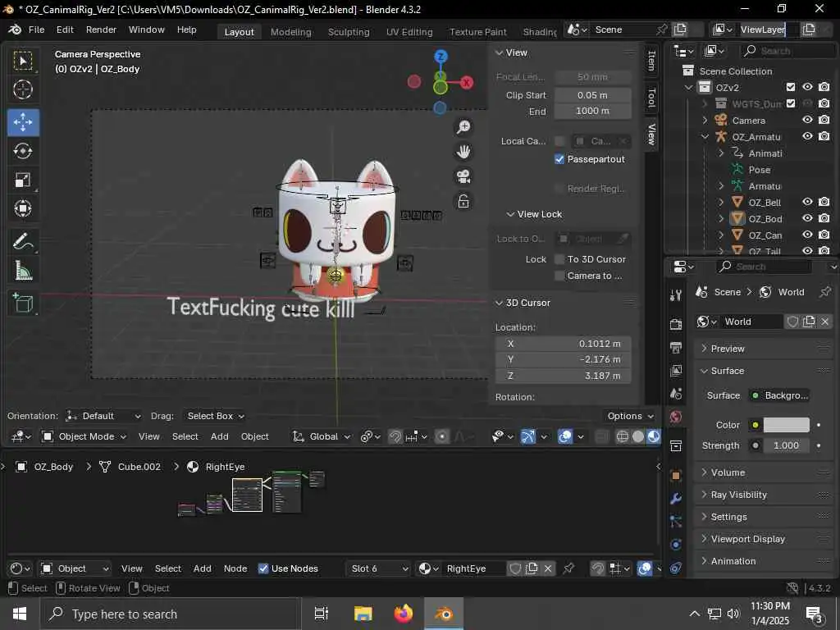840x630 pixels.
Task: Click the RightEye breadcrumb label
Action: point(225,467)
